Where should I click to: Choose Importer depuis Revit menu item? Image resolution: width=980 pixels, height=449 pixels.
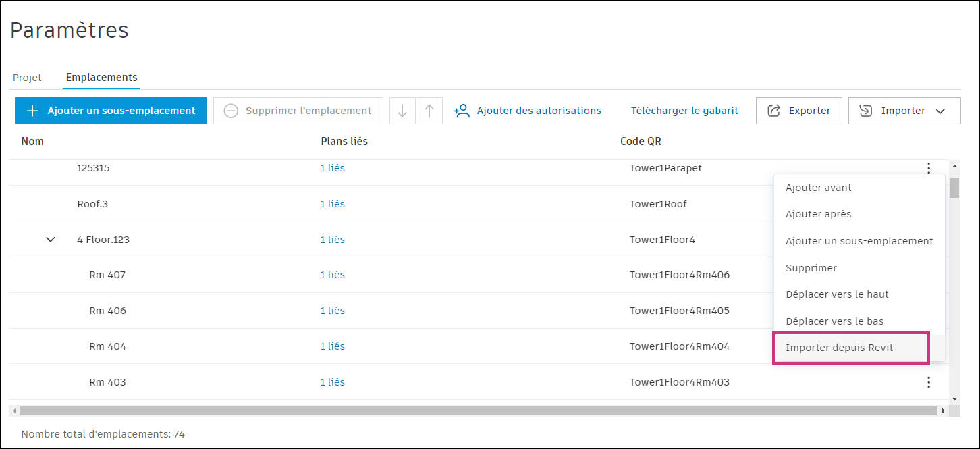pyautogui.click(x=839, y=348)
